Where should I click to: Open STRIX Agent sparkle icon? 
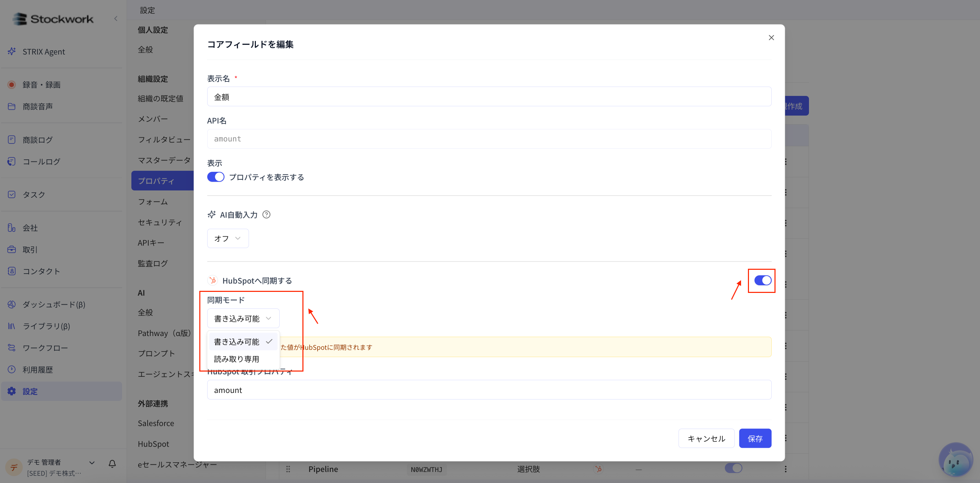(x=12, y=51)
